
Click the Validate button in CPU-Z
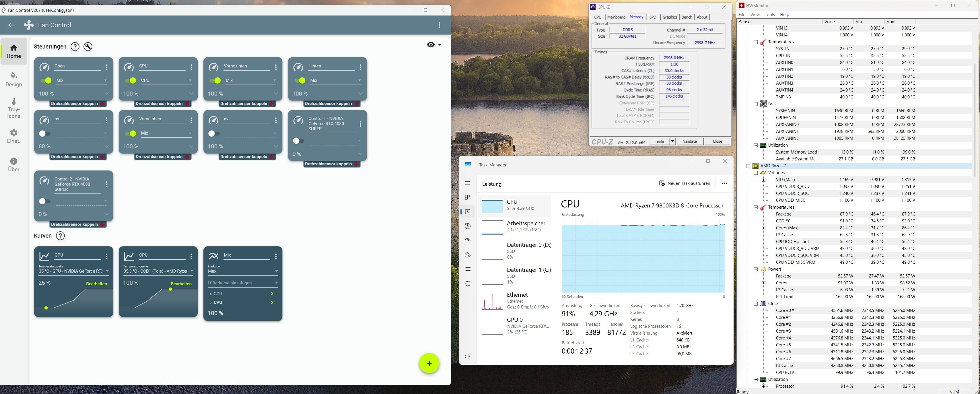689,141
